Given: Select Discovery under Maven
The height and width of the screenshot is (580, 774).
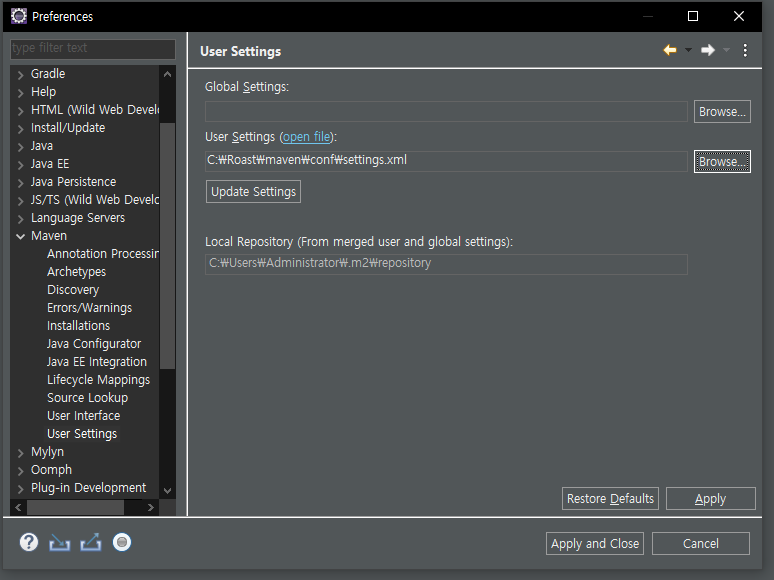Looking at the screenshot, I should pyautogui.click(x=73, y=290).
